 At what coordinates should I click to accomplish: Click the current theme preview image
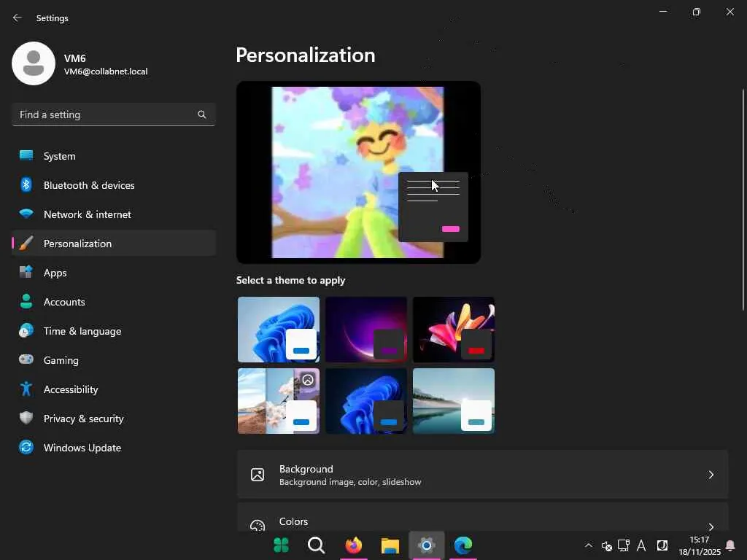point(358,172)
